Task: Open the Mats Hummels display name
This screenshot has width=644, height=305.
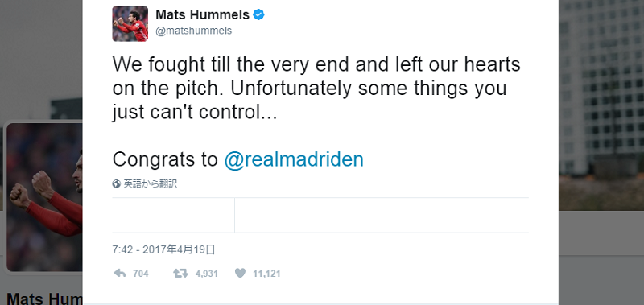Action: click(203, 15)
